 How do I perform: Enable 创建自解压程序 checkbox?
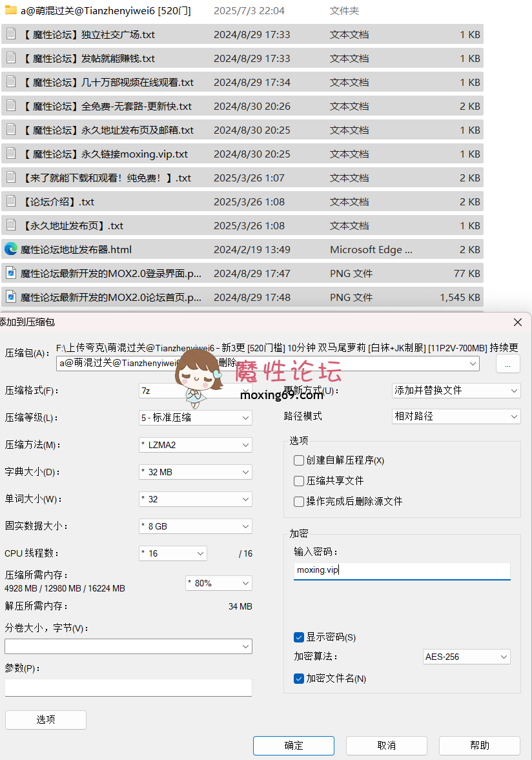(299, 460)
